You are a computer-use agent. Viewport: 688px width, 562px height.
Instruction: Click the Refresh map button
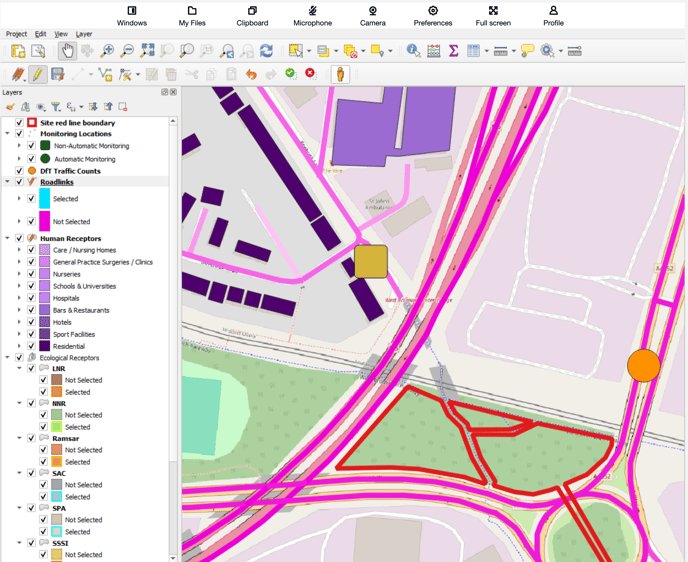[x=266, y=51]
